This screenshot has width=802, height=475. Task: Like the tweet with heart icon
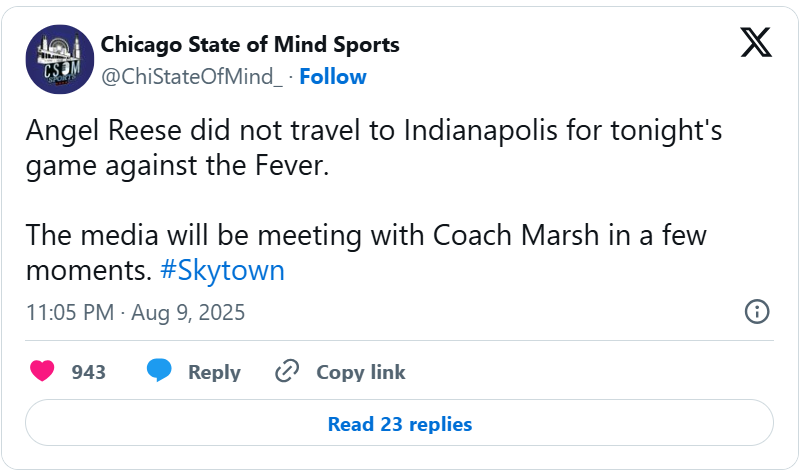coord(42,371)
